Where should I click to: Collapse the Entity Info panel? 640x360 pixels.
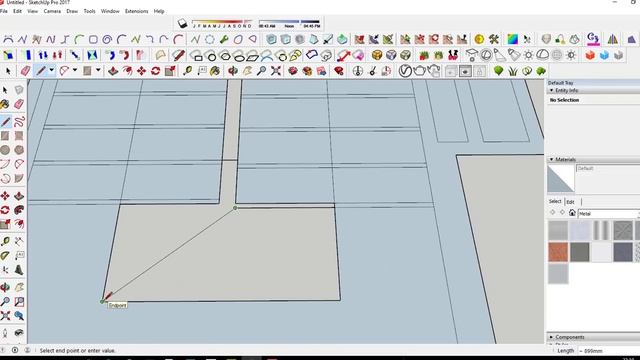coord(551,90)
